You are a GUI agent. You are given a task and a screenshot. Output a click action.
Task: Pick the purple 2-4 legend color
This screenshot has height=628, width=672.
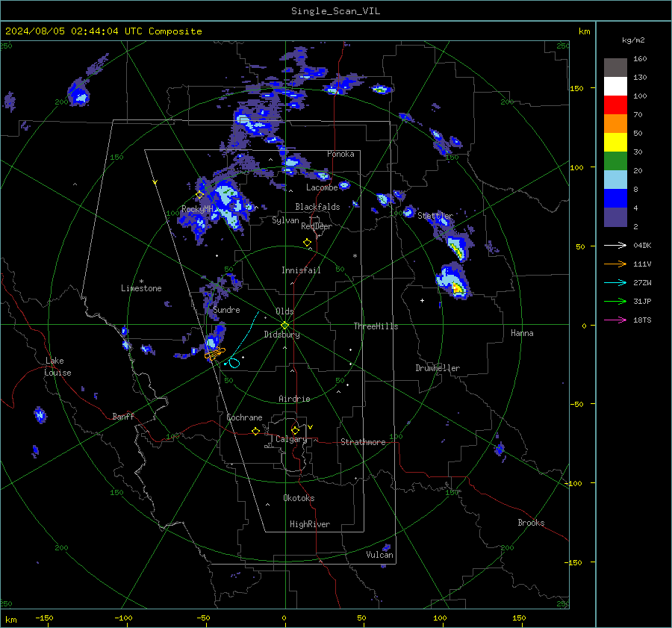[x=615, y=217]
